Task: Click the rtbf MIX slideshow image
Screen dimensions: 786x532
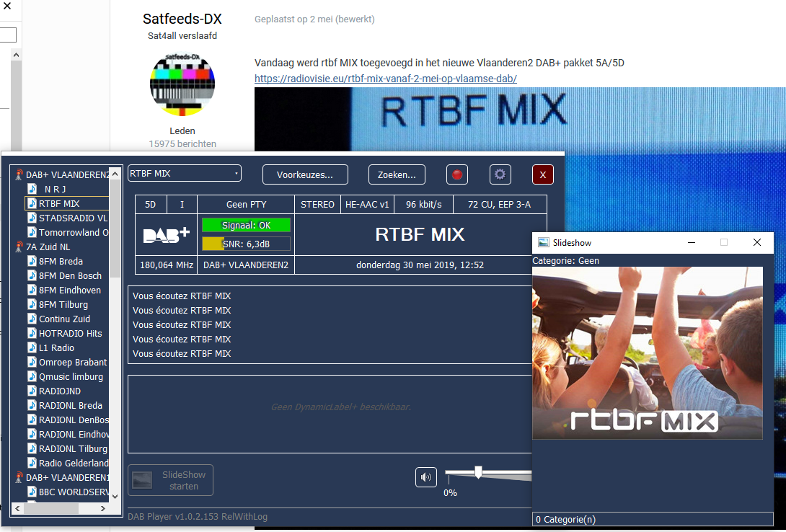Action: pyautogui.click(x=648, y=353)
